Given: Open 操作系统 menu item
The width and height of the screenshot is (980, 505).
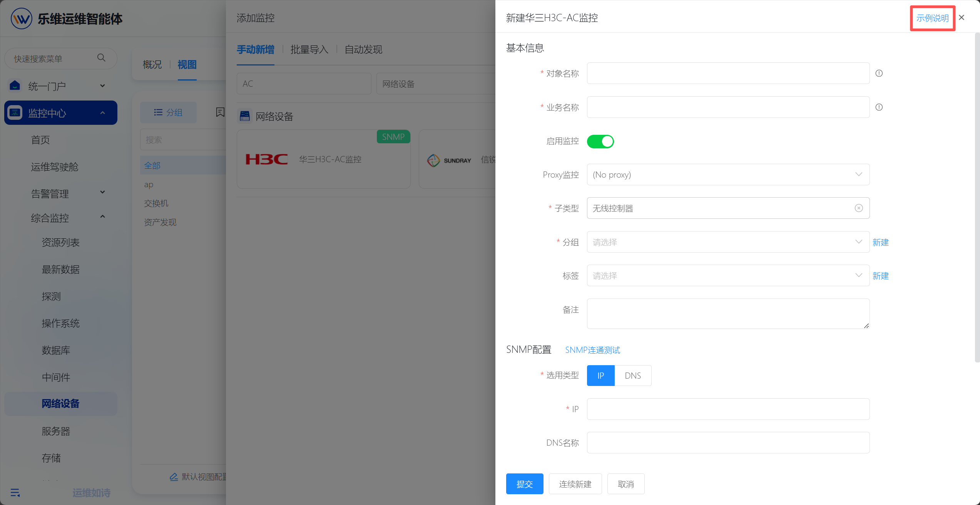Looking at the screenshot, I should coord(60,323).
